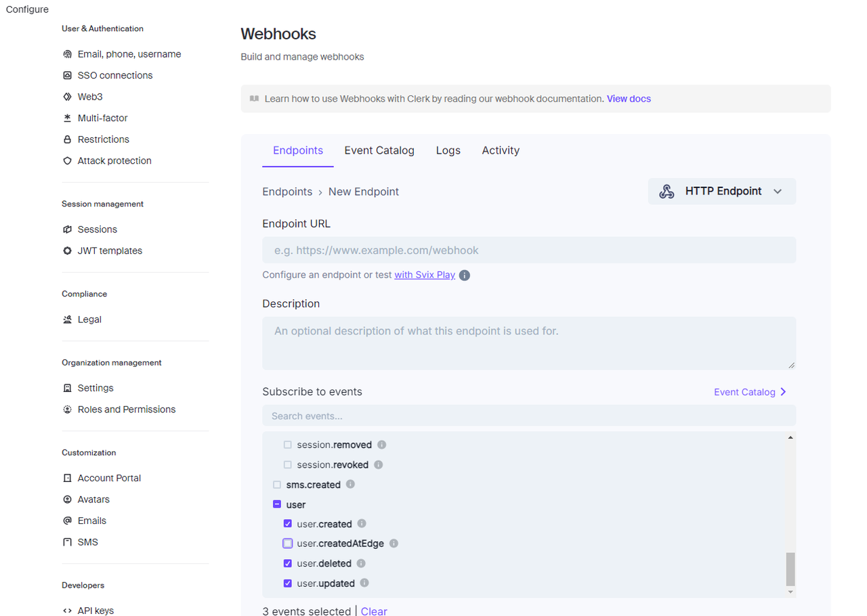Click the Event Catalog chevron arrow
Screen dimensions: 867x616
pyautogui.click(x=784, y=392)
